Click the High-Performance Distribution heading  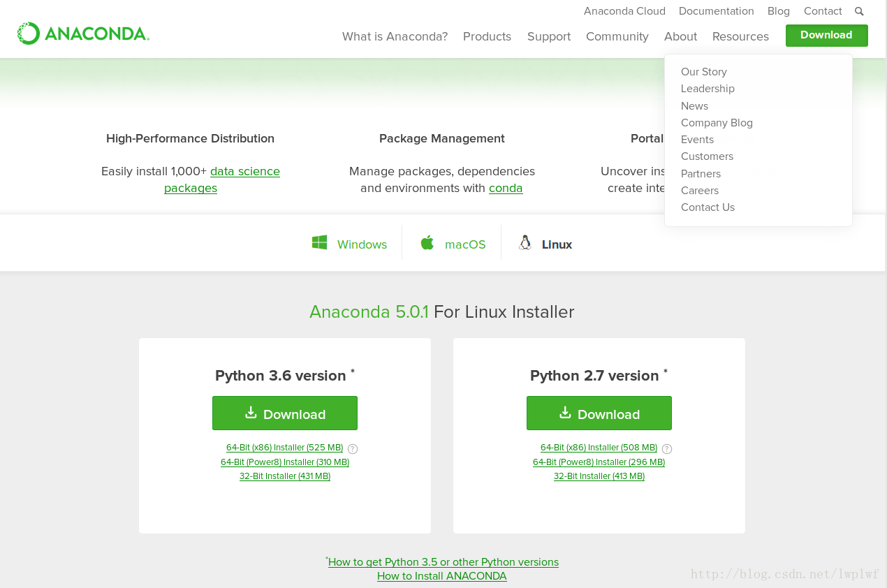(x=190, y=138)
